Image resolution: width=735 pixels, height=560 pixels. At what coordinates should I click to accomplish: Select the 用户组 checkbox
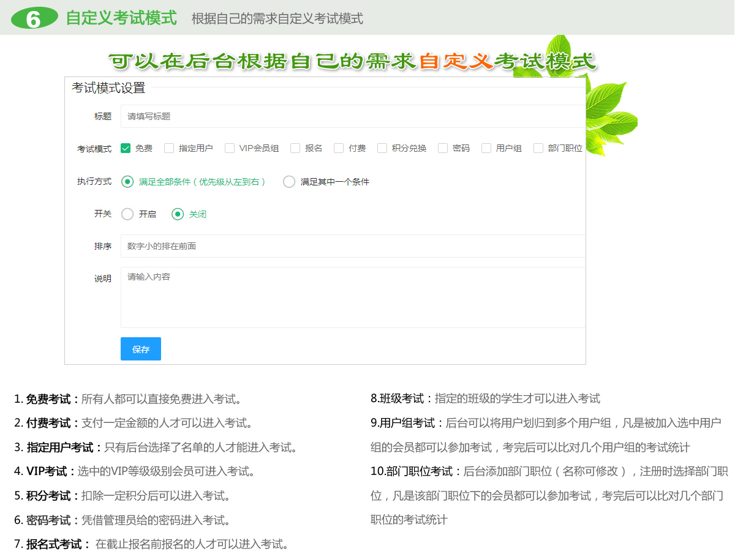click(486, 148)
